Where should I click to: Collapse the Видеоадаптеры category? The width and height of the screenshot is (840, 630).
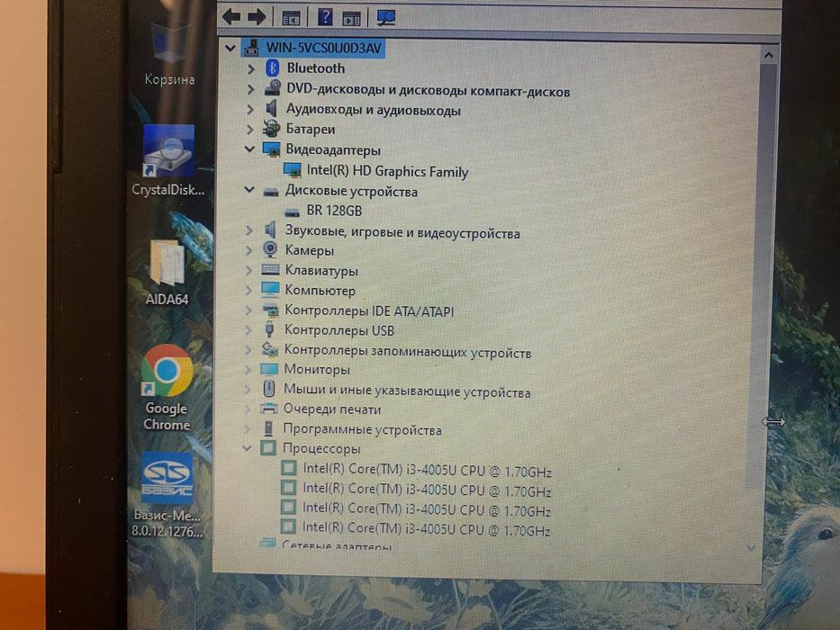tap(249, 149)
